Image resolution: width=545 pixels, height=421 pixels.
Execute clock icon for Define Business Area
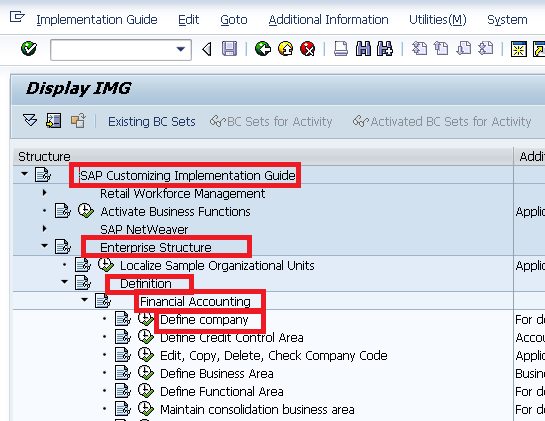click(146, 373)
